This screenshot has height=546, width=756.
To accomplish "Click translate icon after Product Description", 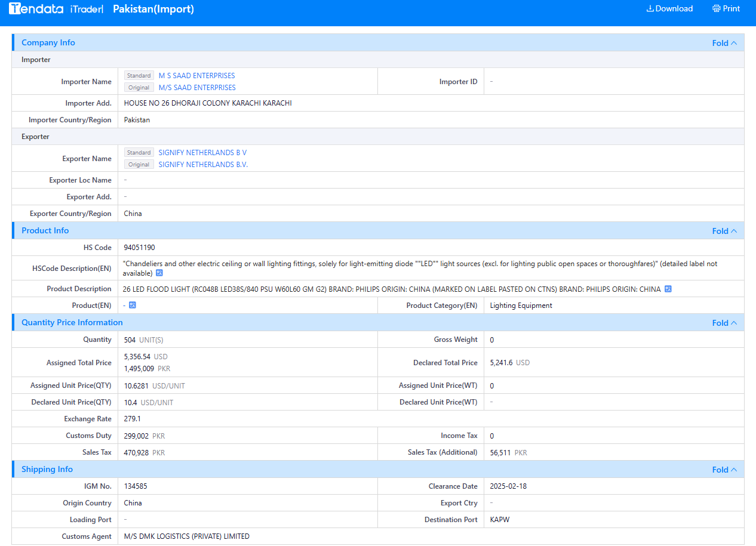I will [x=668, y=289].
